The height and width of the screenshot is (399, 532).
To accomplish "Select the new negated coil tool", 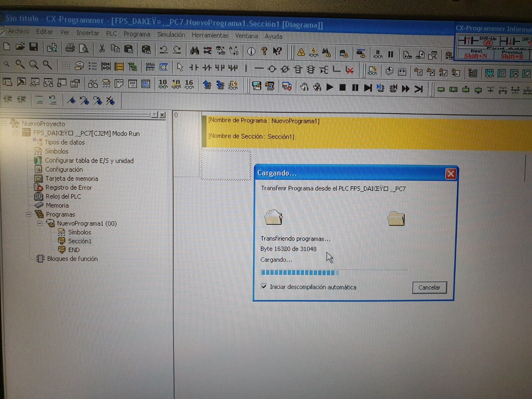I will 285,69.
